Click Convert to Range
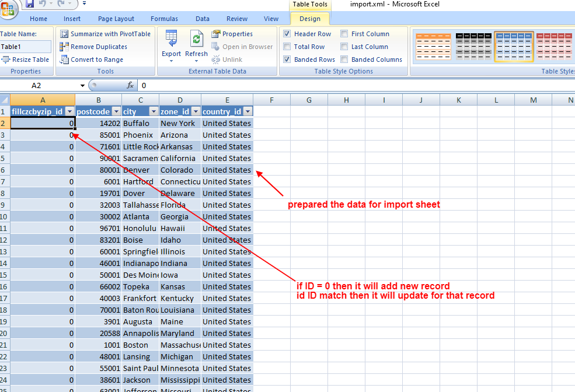This screenshot has width=575, height=392. coord(92,60)
